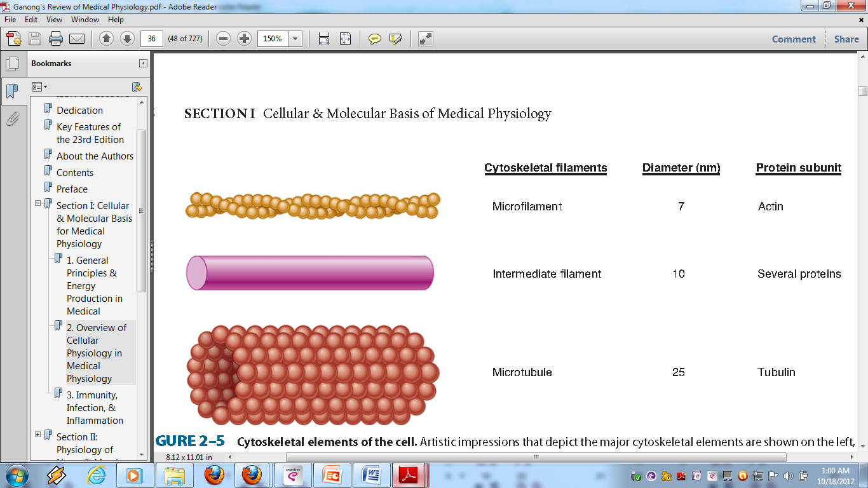Screen dimensions: 868x488
Task: Open Windows Explorer folder taskbar icon
Action: (175, 475)
